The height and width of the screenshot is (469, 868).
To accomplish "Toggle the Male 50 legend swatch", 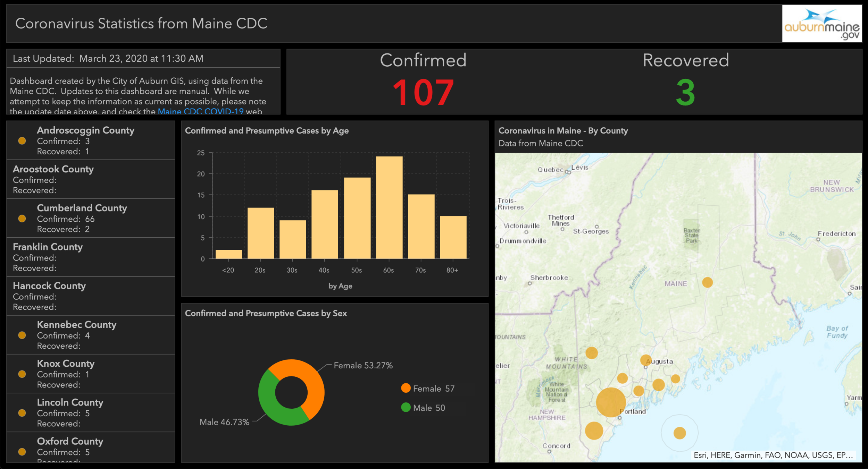I will (x=406, y=408).
